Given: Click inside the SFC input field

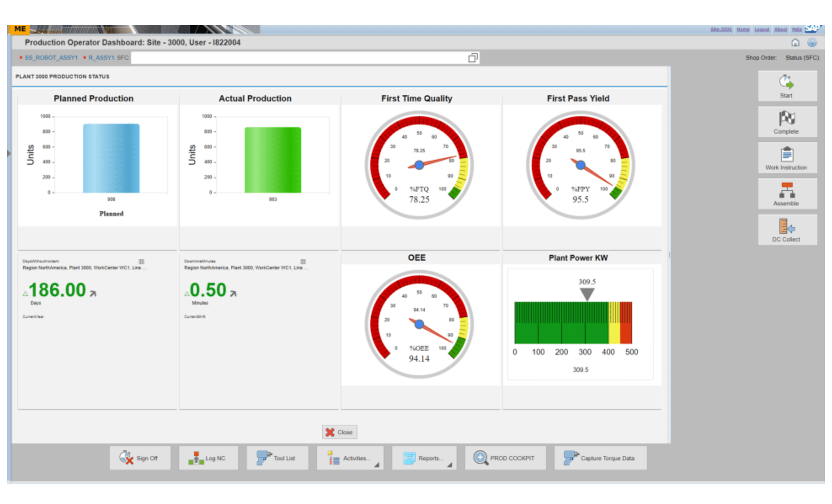Looking at the screenshot, I should (295, 57).
